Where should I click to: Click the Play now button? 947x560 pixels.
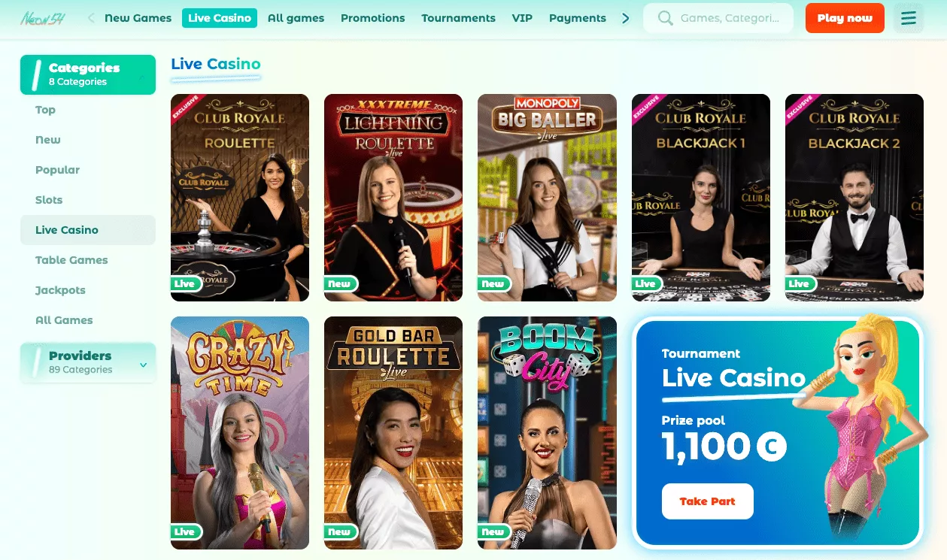pyautogui.click(x=845, y=18)
